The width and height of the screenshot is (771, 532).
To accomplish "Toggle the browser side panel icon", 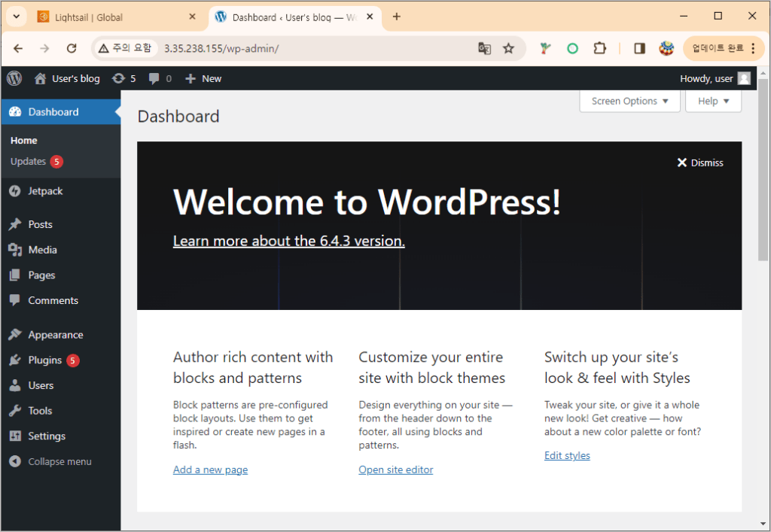I will pos(640,48).
